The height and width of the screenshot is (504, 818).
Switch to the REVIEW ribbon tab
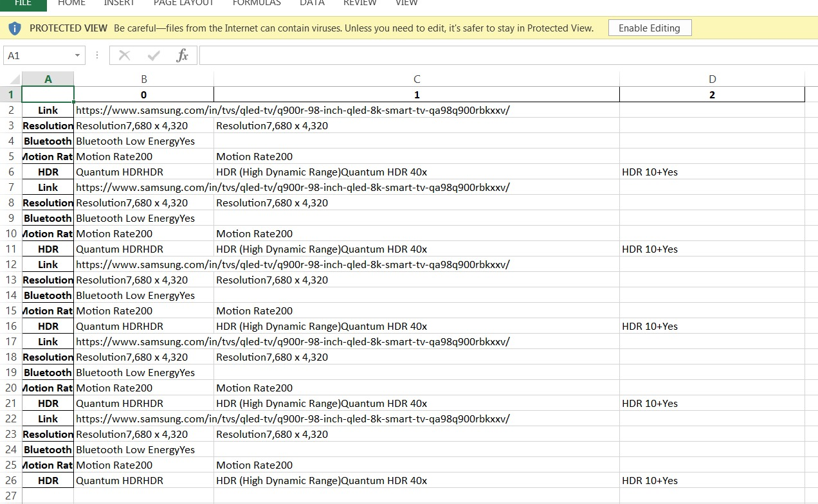(359, 3)
